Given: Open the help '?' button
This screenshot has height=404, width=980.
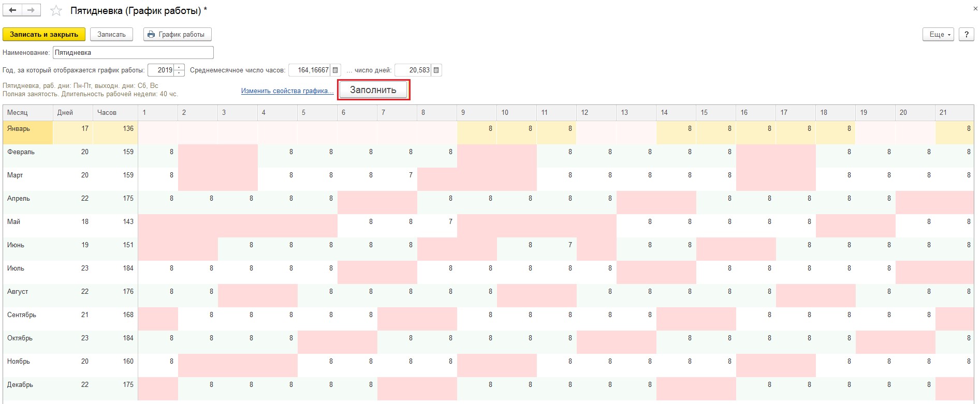Looking at the screenshot, I should tap(966, 35).
